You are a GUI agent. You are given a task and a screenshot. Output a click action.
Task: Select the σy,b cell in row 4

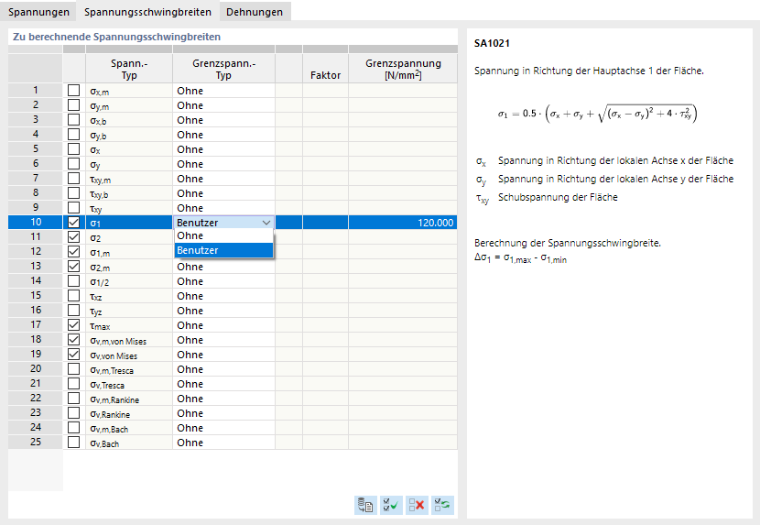click(129, 135)
